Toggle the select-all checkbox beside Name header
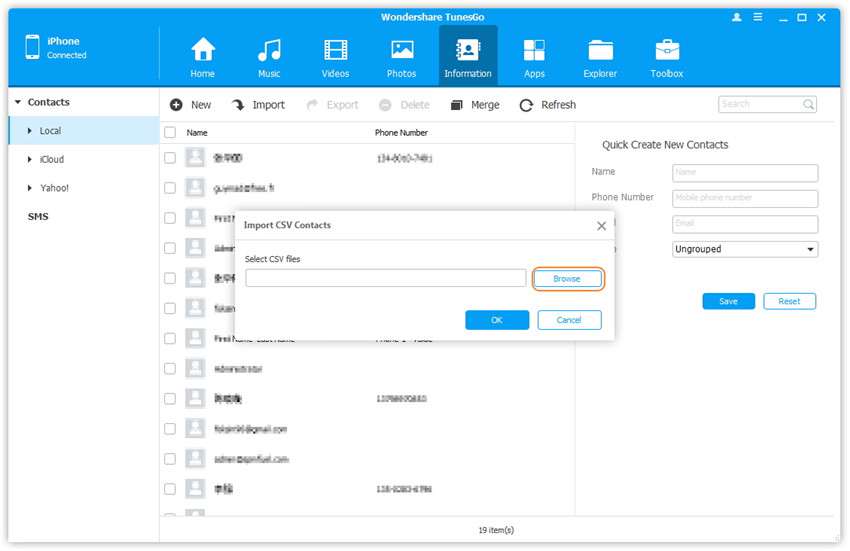The height and width of the screenshot is (551, 850). [170, 133]
